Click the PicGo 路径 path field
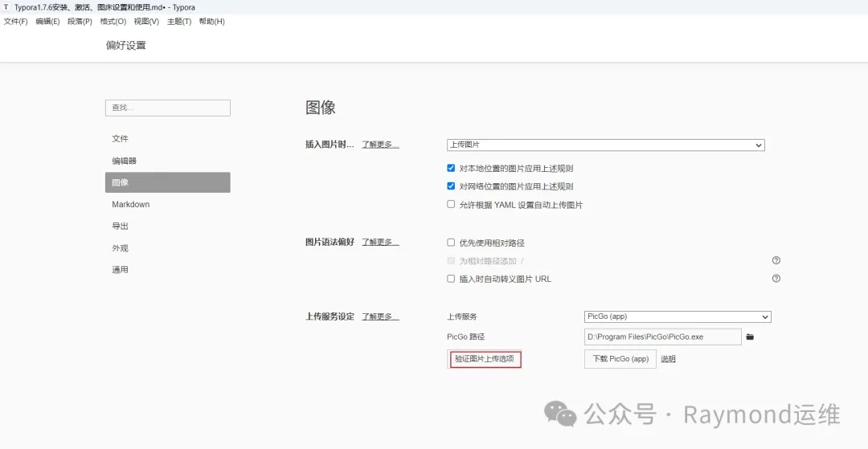Screen dimensions: 868x449 point(662,337)
